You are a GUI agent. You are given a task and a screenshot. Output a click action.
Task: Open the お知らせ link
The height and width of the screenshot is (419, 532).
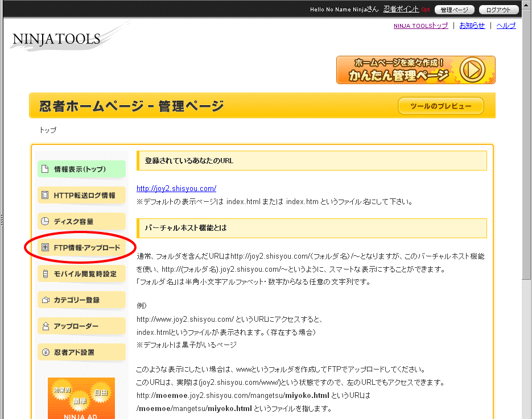coord(472,26)
